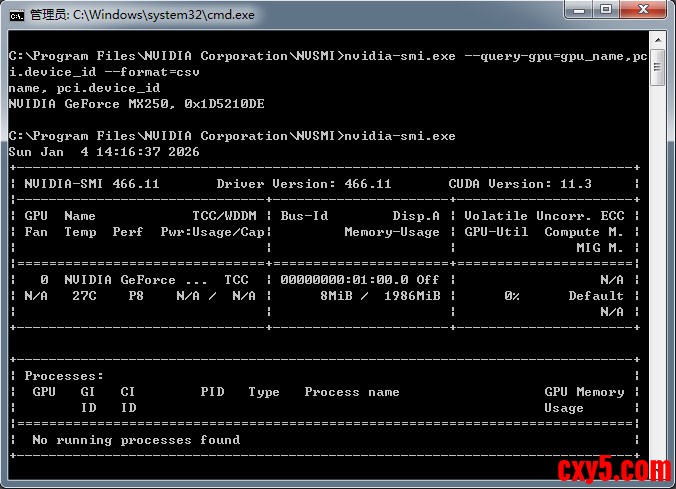
Task: Click the vertical scrollbar thumb
Action: point(658,67)
